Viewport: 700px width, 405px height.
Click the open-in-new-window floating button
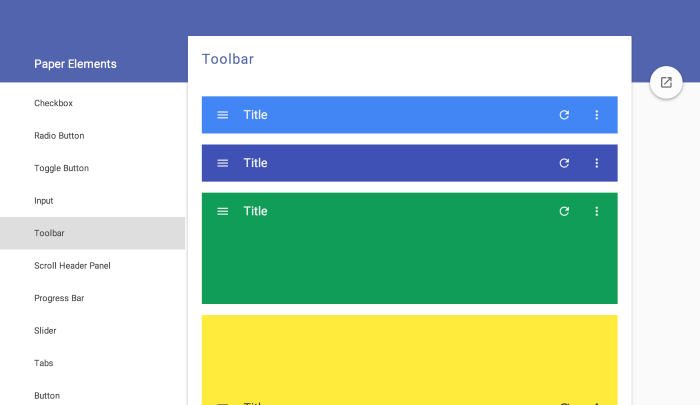(666, 83)
